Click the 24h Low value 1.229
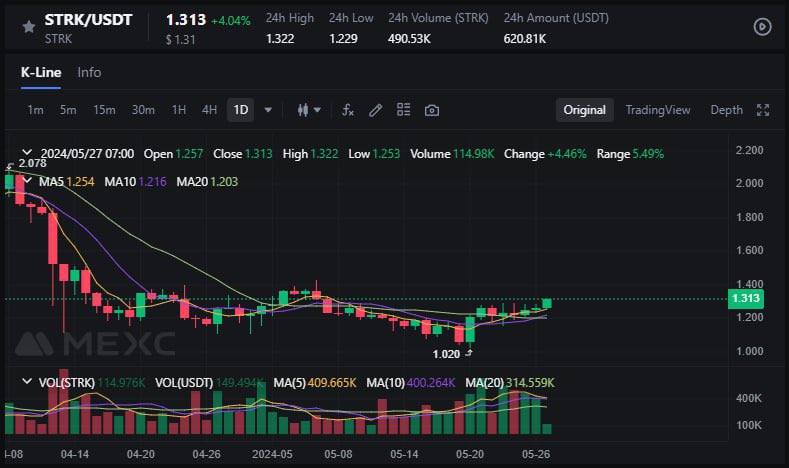 click(x=343, y=39)
